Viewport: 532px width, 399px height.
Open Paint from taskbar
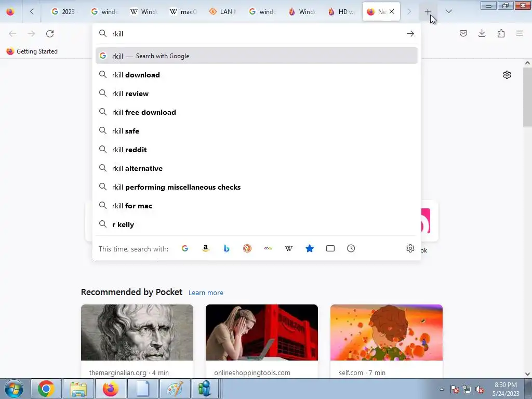pyautogui.click(x=175, y=389)
